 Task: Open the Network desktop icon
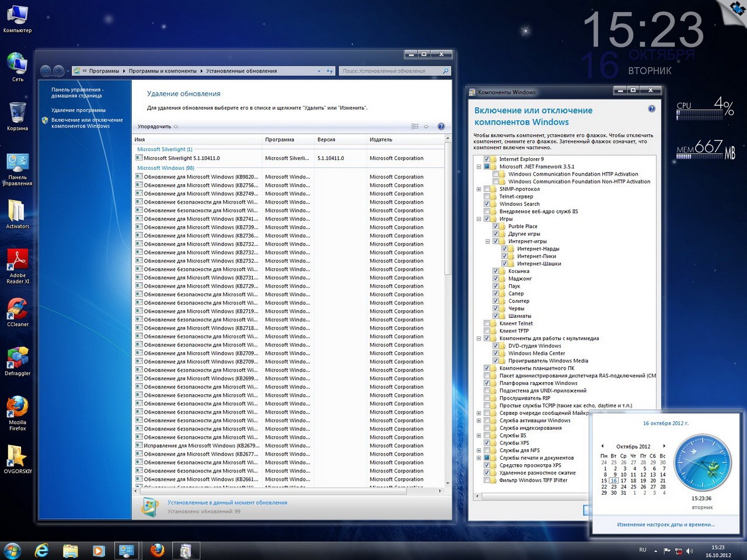point(18,67)
